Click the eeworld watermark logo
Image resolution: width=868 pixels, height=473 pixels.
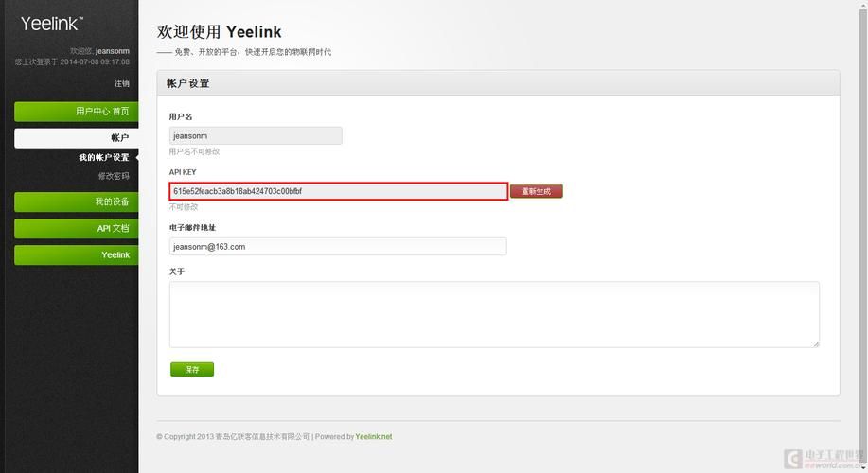tap(822, 457)
